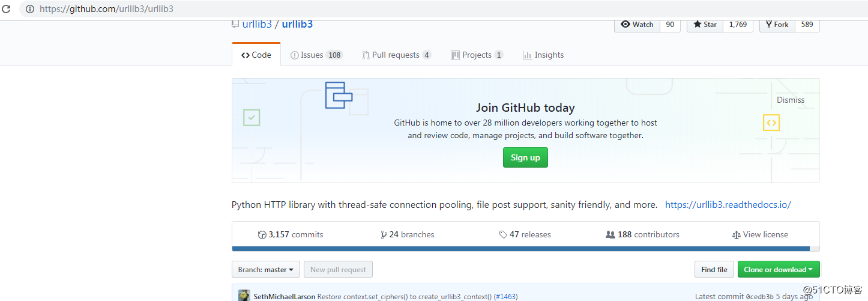View the 589 forks count
This screenshot has height=301, width=868.
pos(807,25)
